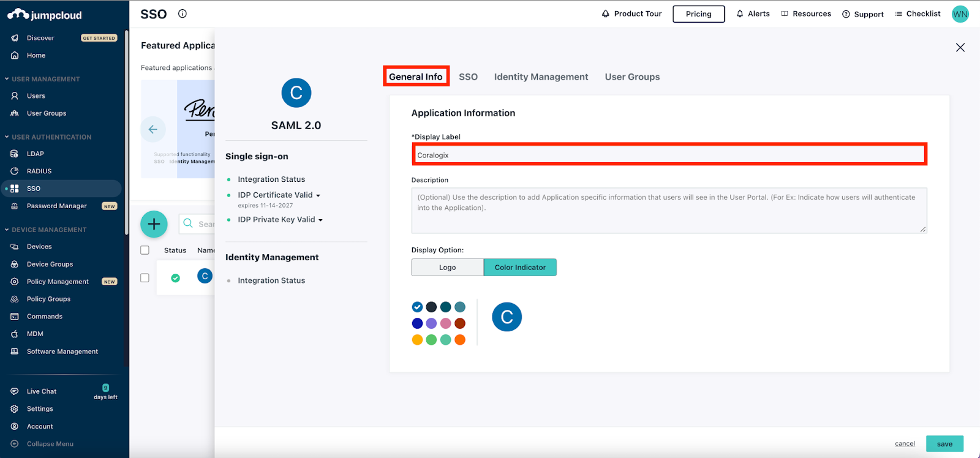The height and width of the screenshot is (458, 980).
Task: Click the Get Started badge next to Discover
Action: [99, 38]
